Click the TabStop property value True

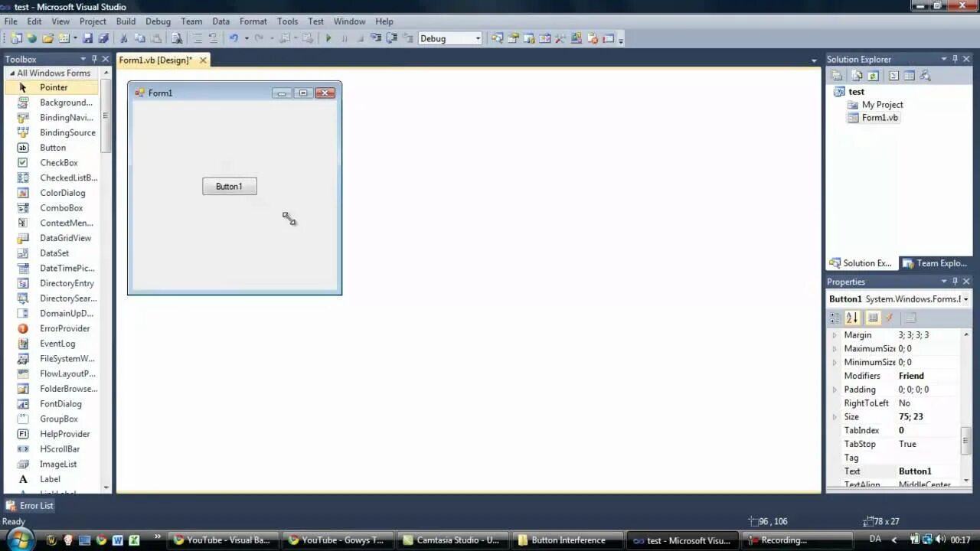907,444
